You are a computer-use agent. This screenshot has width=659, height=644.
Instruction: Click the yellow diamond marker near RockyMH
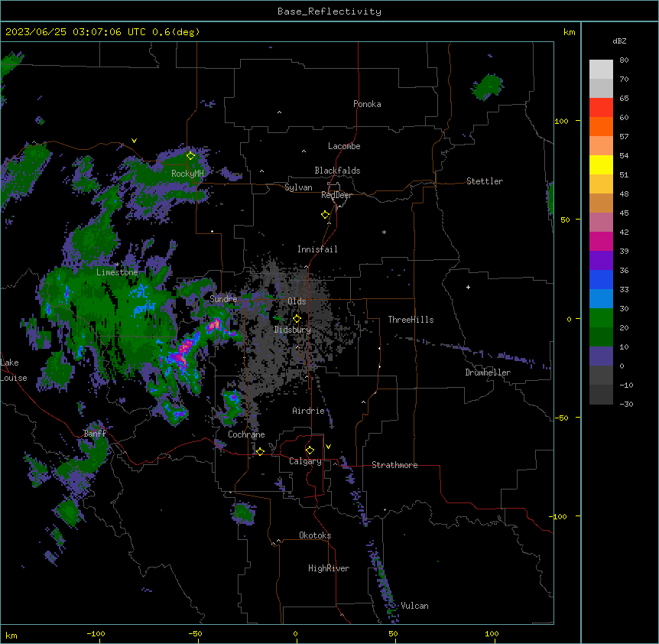[x=191, y=156]
